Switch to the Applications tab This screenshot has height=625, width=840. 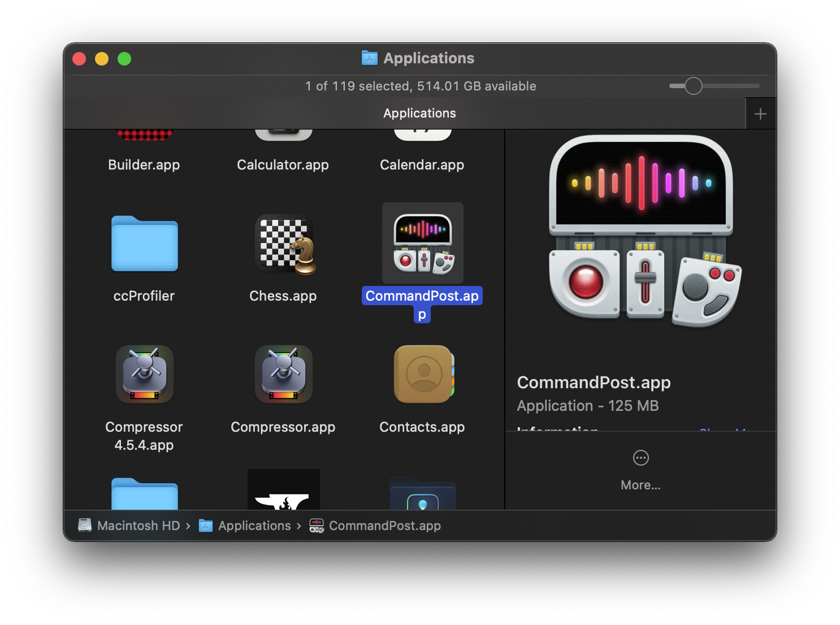tap(419, 113)
